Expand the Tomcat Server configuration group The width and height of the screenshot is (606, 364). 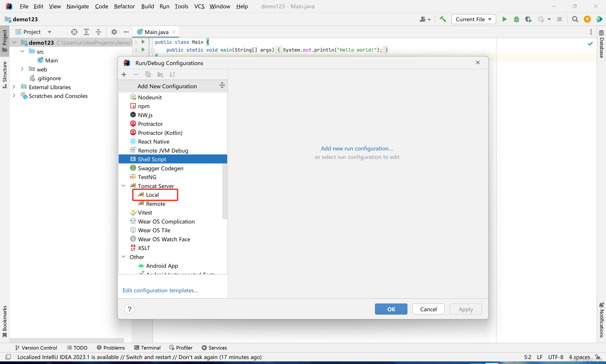[x=123, y=186]
